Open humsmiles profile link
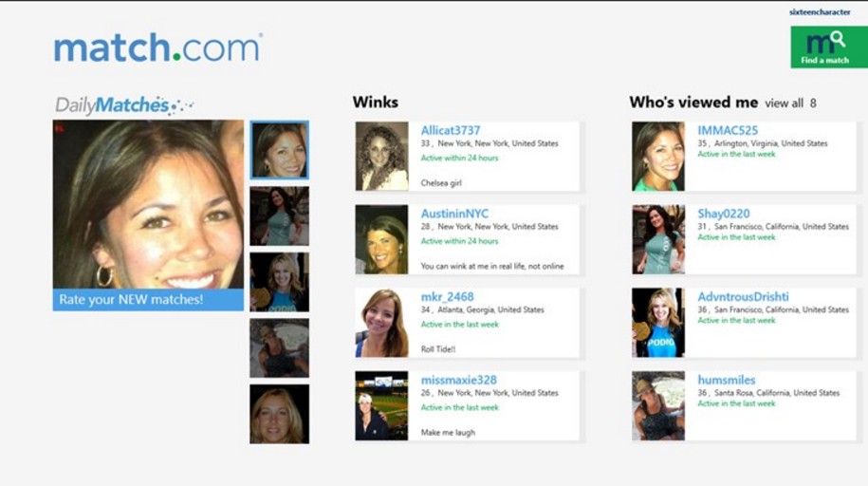This screenshot has height=486, width=868. [x=727, y=380]
